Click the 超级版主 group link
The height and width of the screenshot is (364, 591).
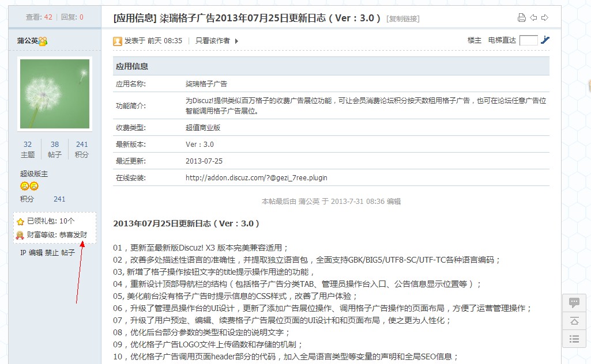coord(34,174)
